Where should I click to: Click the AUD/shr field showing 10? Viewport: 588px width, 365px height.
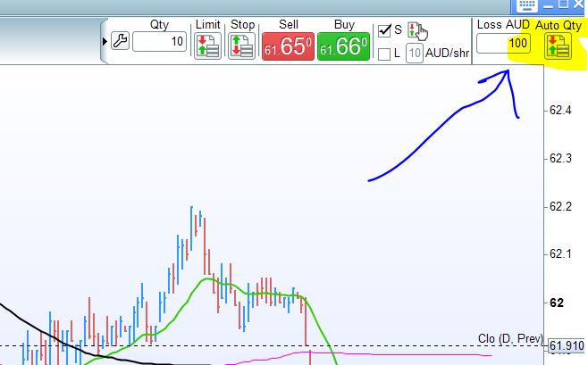click(415, 54)
